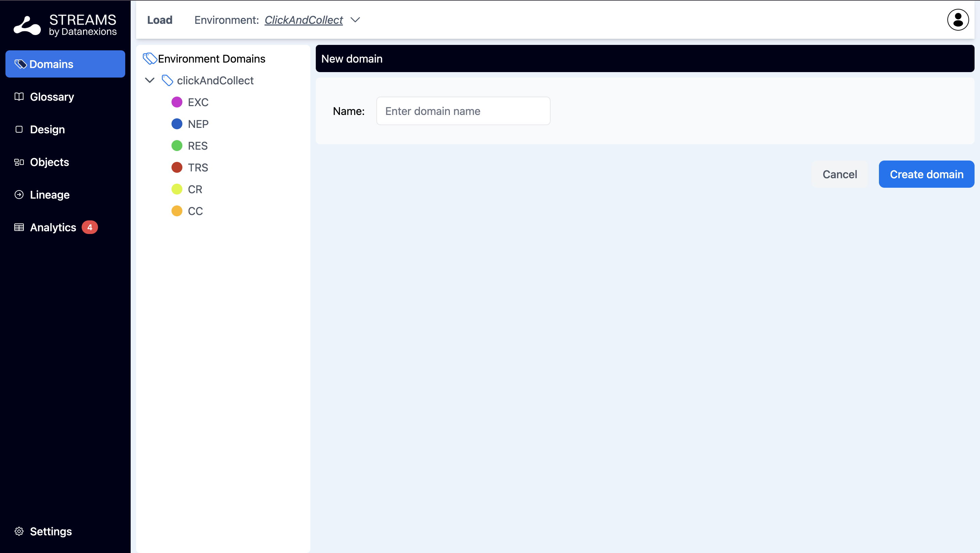Open the Design section in sidebar
This screenshot has width=980, height=553.
[47, 129]
